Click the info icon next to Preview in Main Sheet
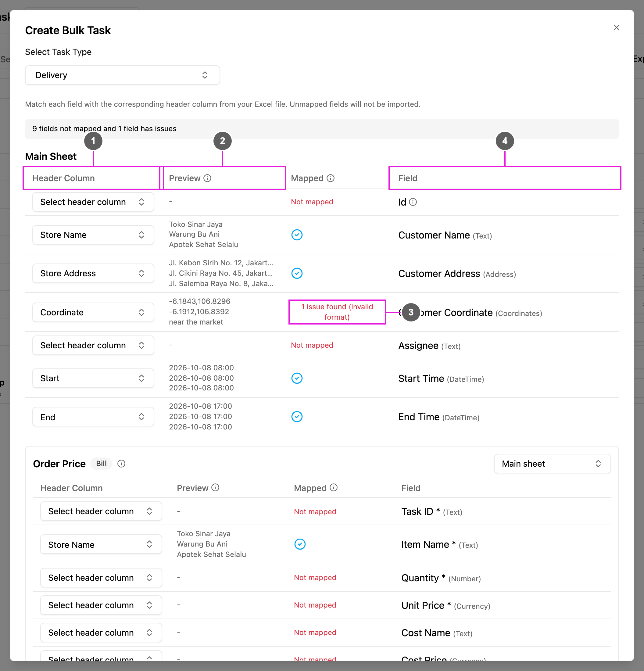 [x=207, y=178]
